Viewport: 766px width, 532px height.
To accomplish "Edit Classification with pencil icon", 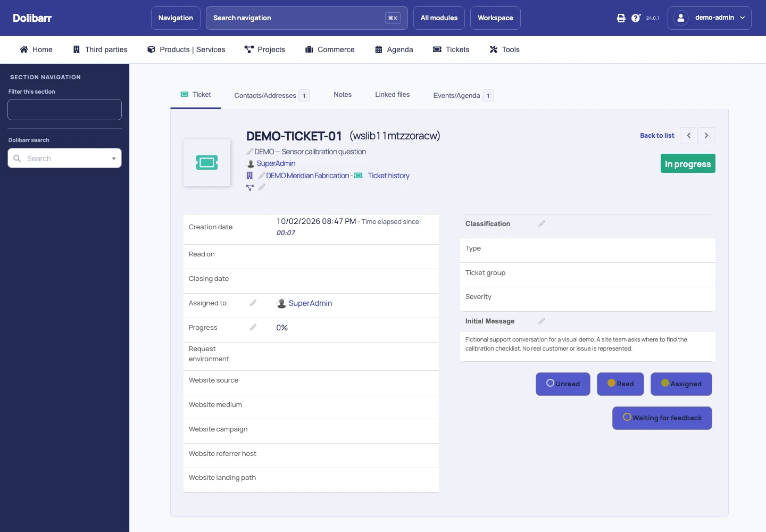I will tap(542, 223).
